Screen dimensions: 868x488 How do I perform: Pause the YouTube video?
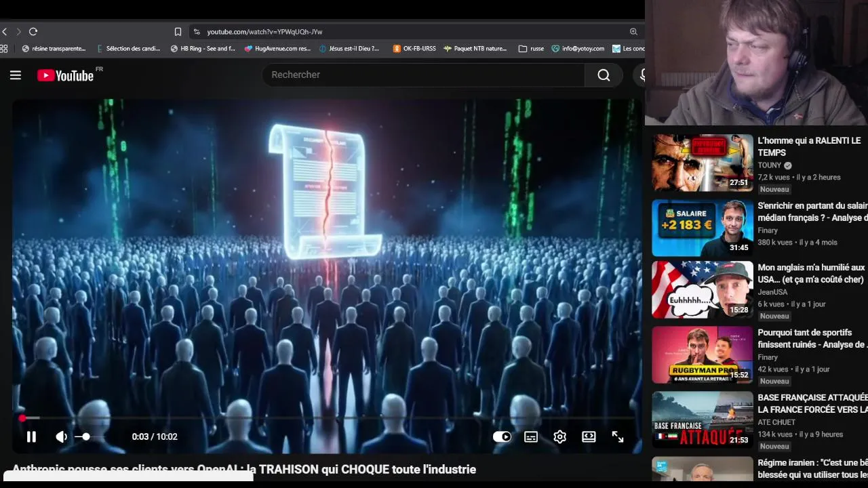tap(31, 437)
